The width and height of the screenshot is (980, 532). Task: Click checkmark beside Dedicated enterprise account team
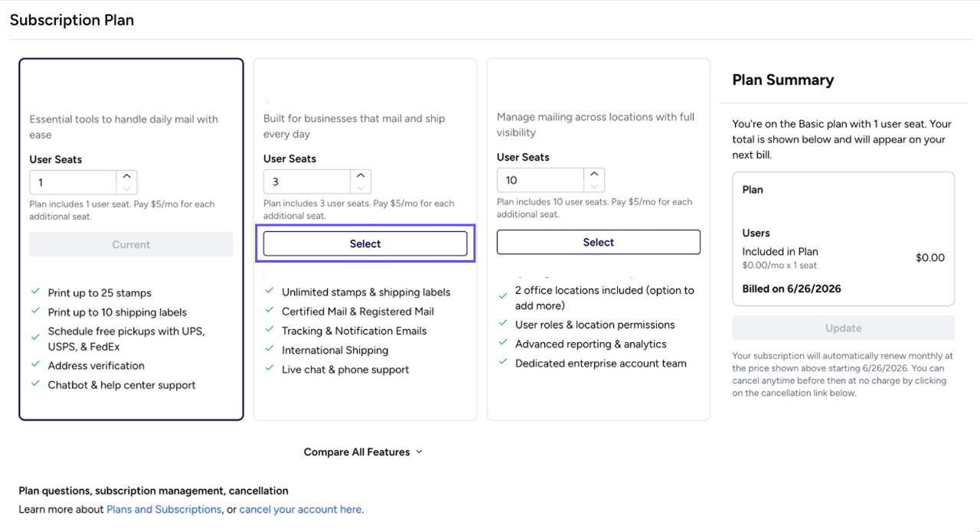503,362
